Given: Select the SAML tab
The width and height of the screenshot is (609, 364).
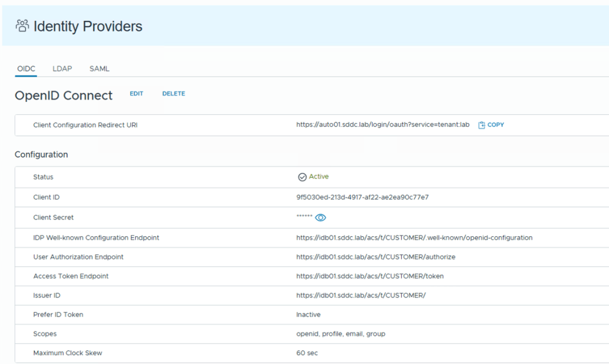Looking at the screenshot, I should click(99, 68).
